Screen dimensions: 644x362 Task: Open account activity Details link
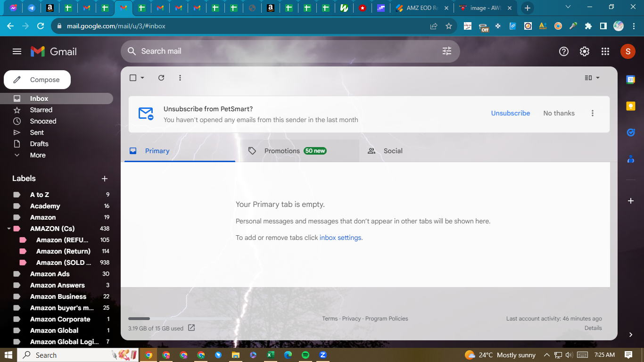tap(593, 328)
